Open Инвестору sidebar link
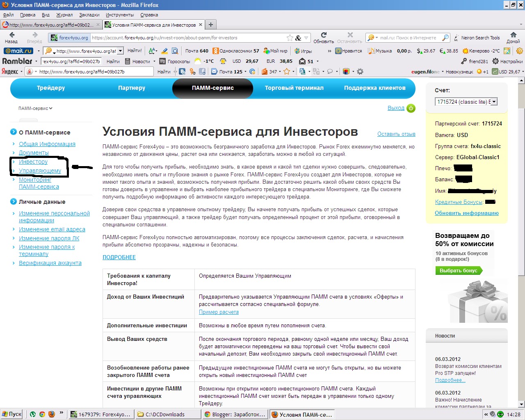The image size is (525, 420). click(33, 162)
